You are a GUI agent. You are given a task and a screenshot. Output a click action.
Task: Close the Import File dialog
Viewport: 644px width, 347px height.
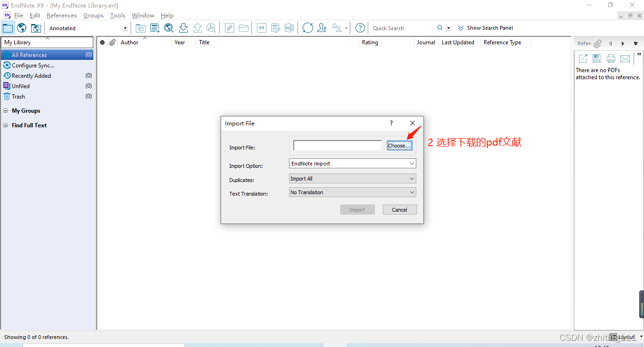pyautogui.click(x=412, y=123)
